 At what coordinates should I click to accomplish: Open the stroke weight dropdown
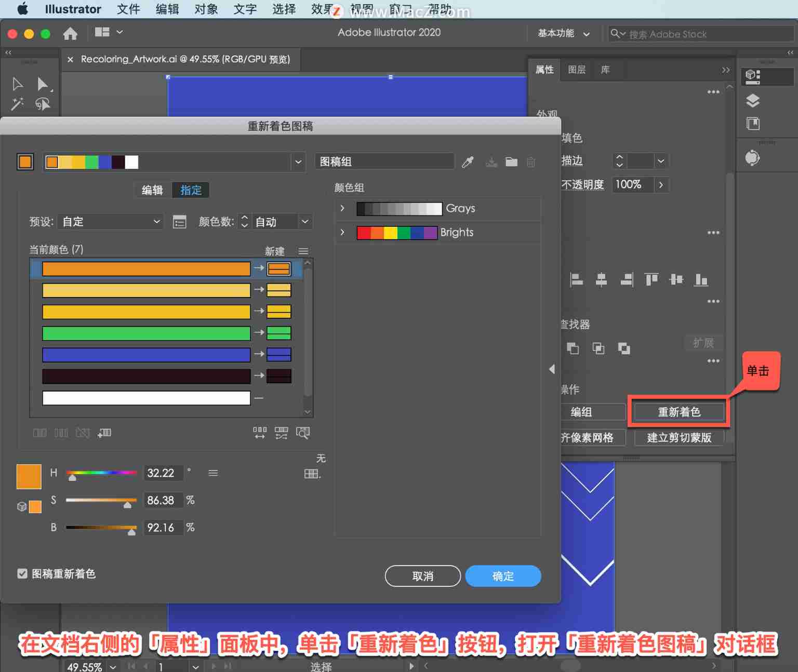tap(660, 161)
